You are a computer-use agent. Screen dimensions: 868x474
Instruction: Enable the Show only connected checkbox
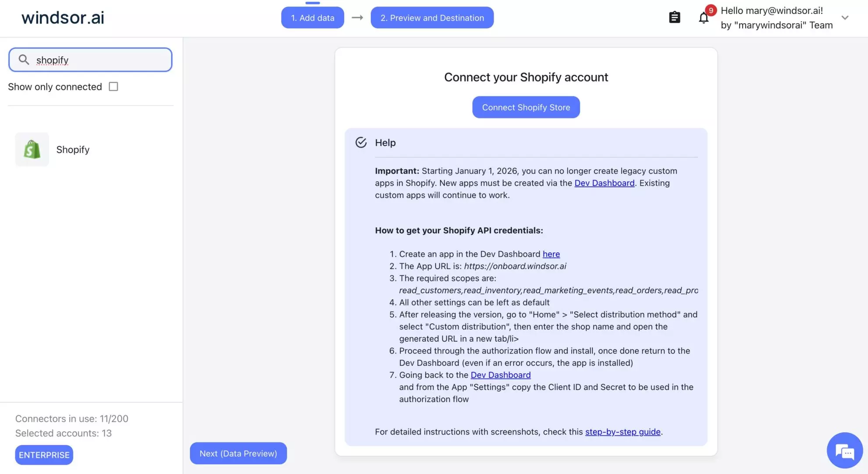click(x=113, y=86)
